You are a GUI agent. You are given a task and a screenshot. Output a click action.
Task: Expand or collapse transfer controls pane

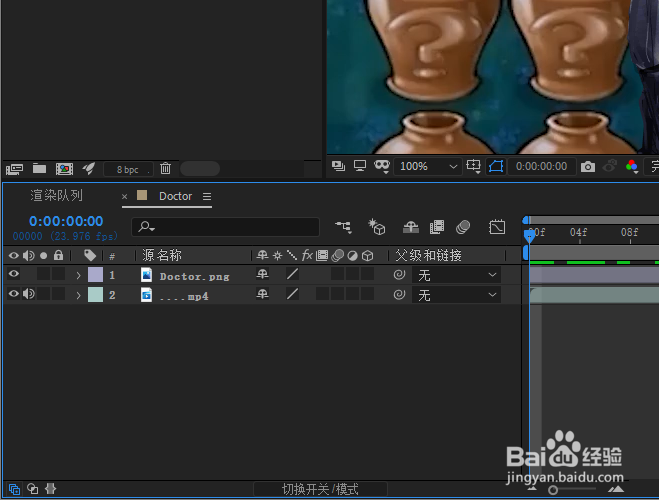[x=33, y=489]
